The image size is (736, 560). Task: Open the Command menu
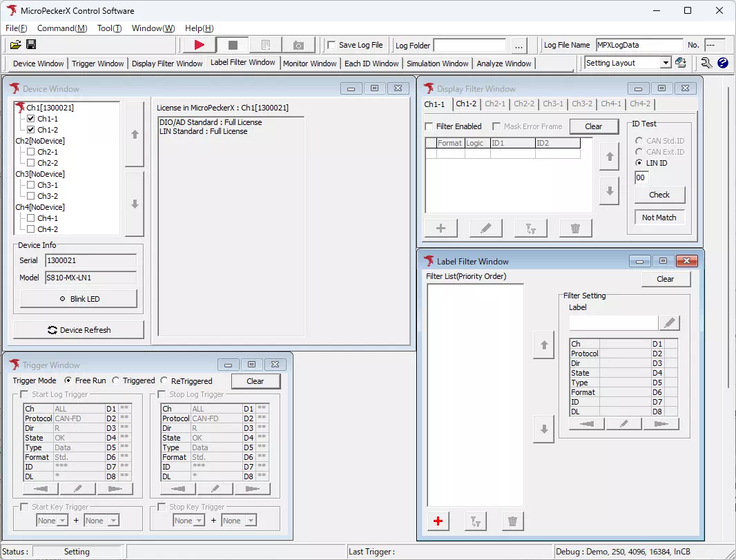coord(62,28)
